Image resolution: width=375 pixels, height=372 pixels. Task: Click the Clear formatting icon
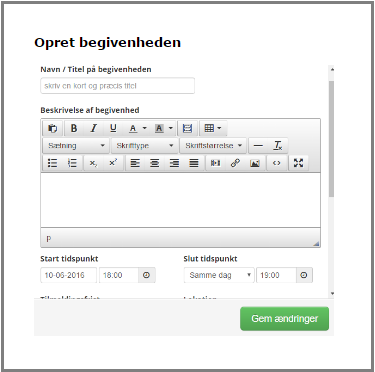[x=278, y=146]
